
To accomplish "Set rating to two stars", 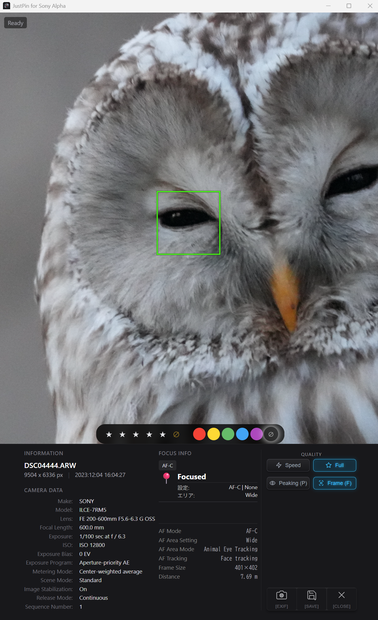I will 123,435.
